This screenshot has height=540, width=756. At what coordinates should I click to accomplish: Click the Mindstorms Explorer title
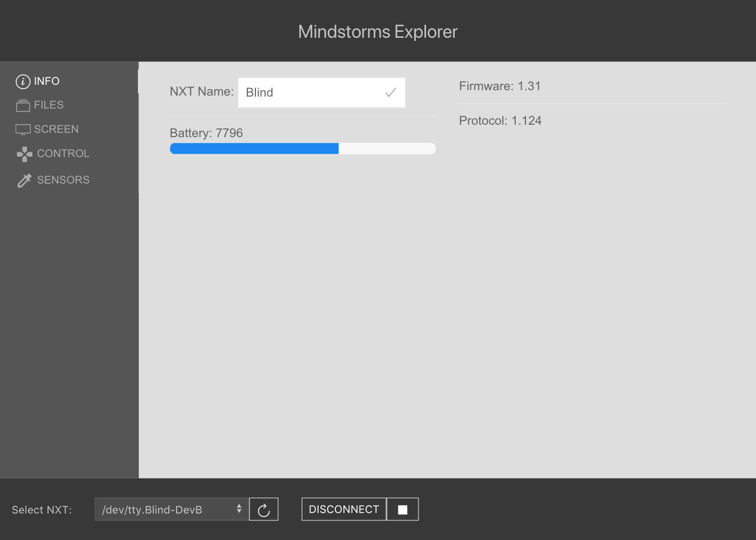coord(378,31)
